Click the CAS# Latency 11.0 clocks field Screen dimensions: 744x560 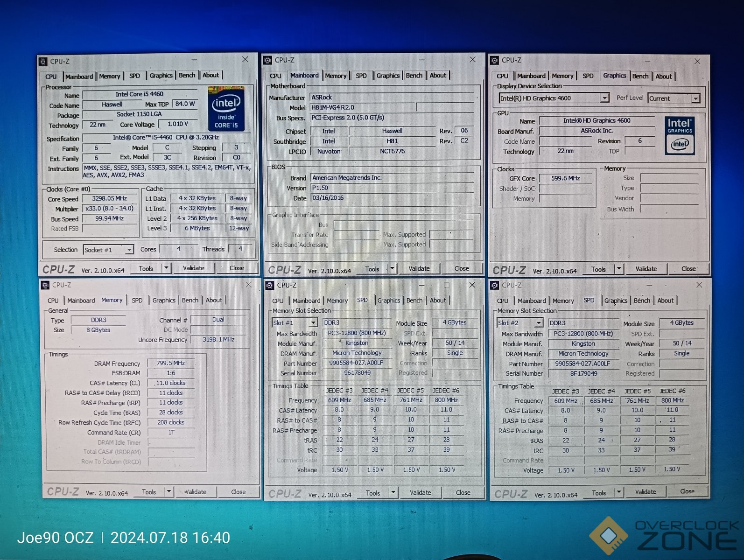click(x=170, y=383)
